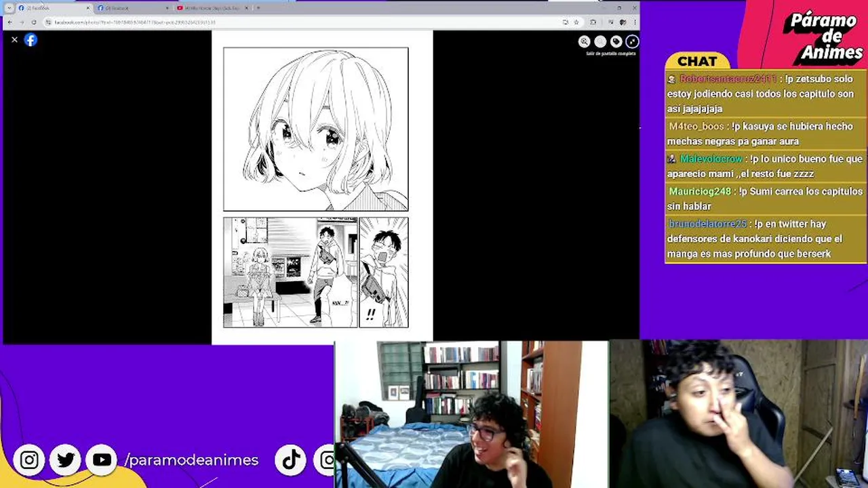Close the first Facebook tab

(87, 8)
